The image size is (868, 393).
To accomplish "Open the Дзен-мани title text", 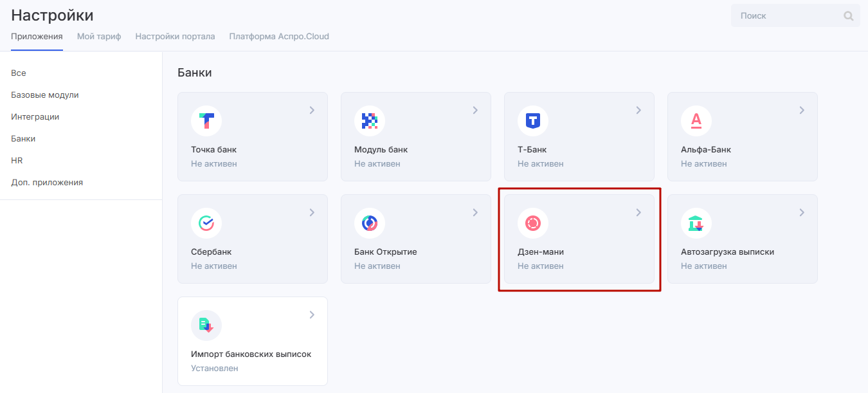I will point(541,252).
